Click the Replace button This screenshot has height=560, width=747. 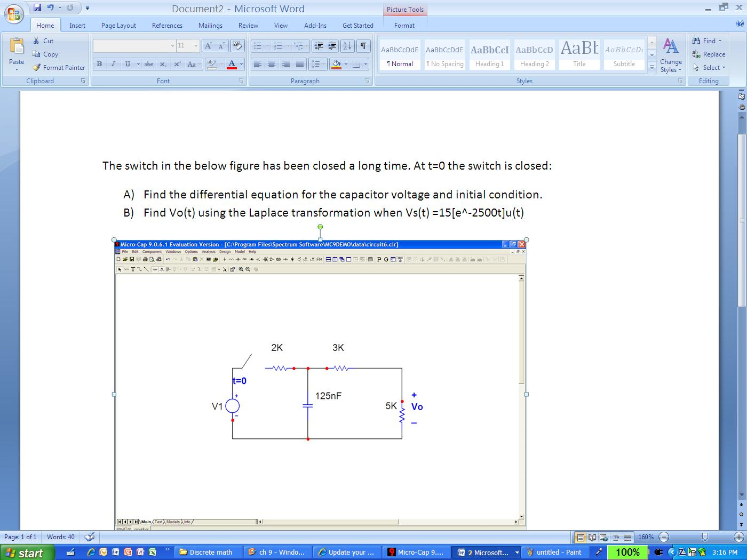709,54
